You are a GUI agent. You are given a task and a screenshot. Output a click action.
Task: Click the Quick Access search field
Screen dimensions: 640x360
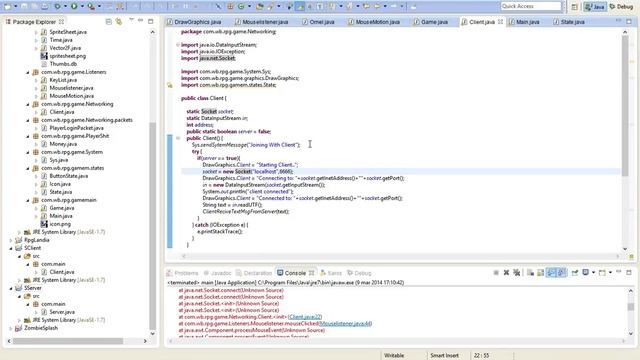pos(531,6)
